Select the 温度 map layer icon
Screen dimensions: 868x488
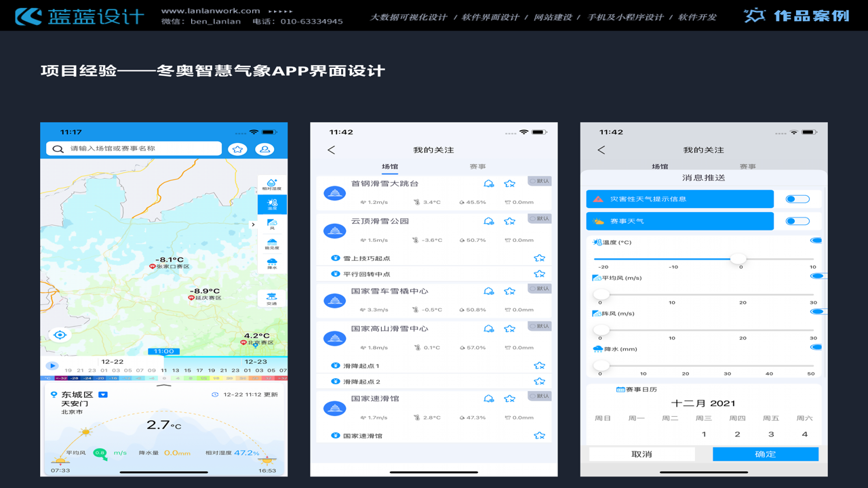[x=272, y=204]
